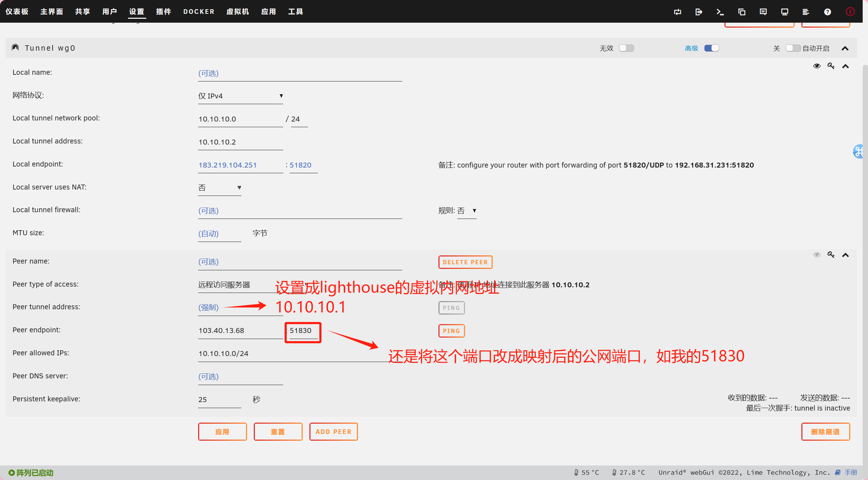Turn off the 高级 advanced view switch
The height and width of the screenshot is (480, 868).
pos(711,48)
